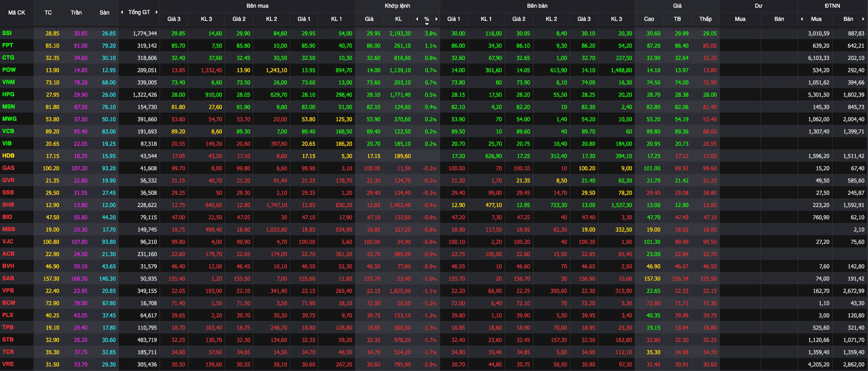Image resolution: width=868 pixels, height=371 pixels.
Task: Select the VNM ticker symbol
Action: [9, 82]
